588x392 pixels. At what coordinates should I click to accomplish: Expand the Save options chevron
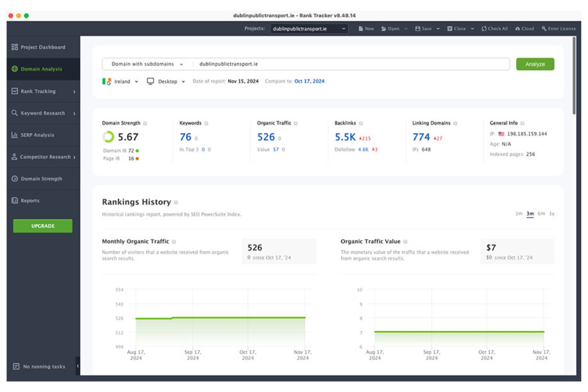[439, 28]
